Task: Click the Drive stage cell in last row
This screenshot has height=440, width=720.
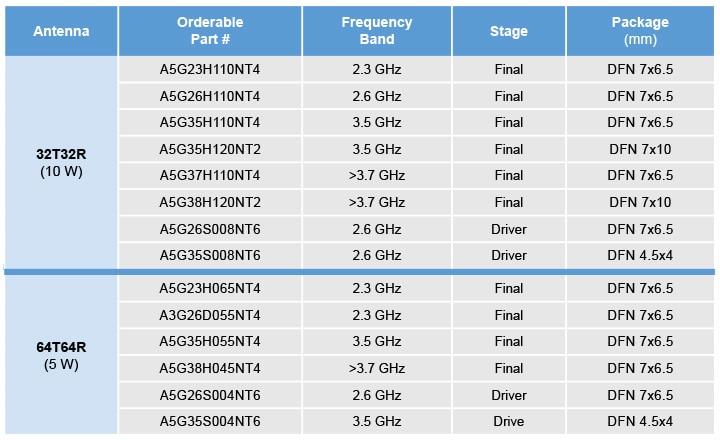Action: coord(508,421)
